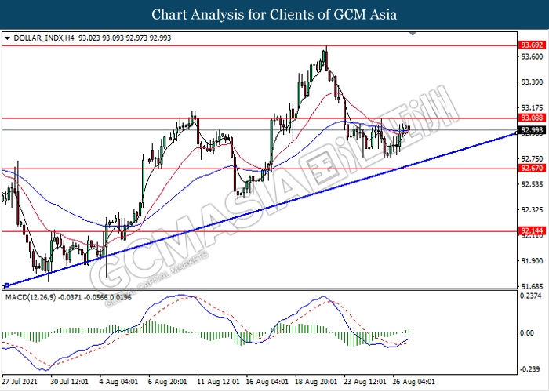The image size is (549, 392).
Task: Click the 30 Jul 12:01 time label
Action: pos(69,382)
